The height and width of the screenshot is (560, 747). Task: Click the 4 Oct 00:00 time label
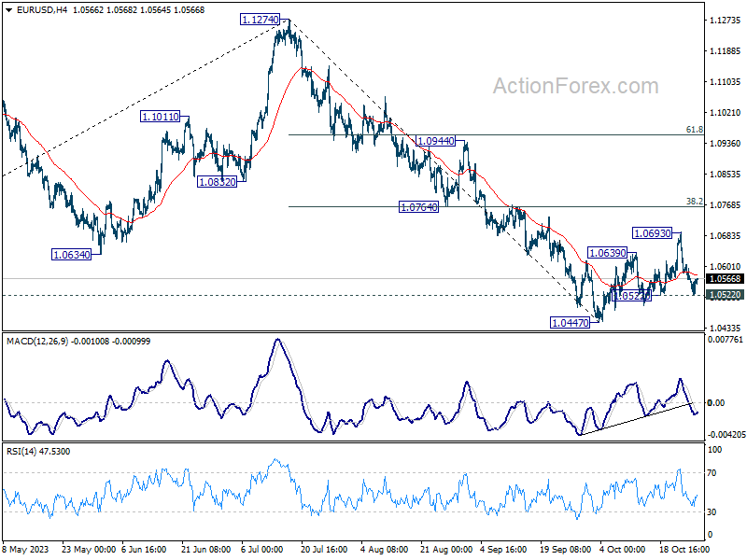[622, 550]
